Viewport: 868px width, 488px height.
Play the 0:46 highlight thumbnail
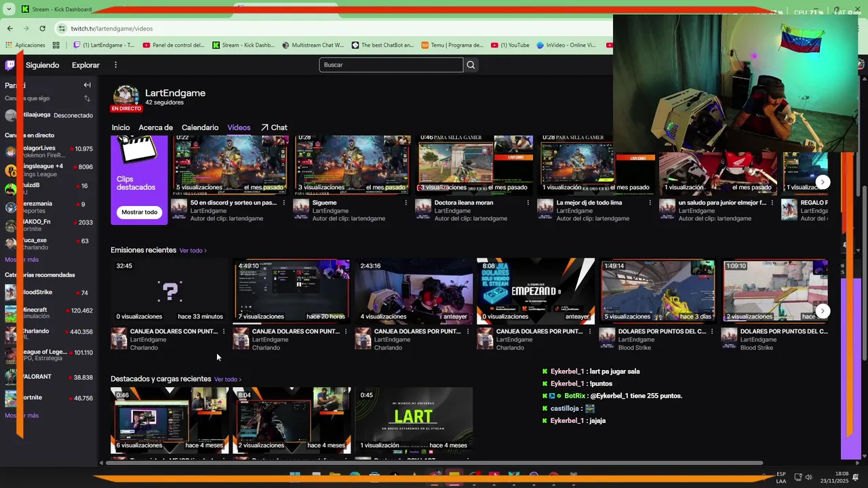click(170, 420)
